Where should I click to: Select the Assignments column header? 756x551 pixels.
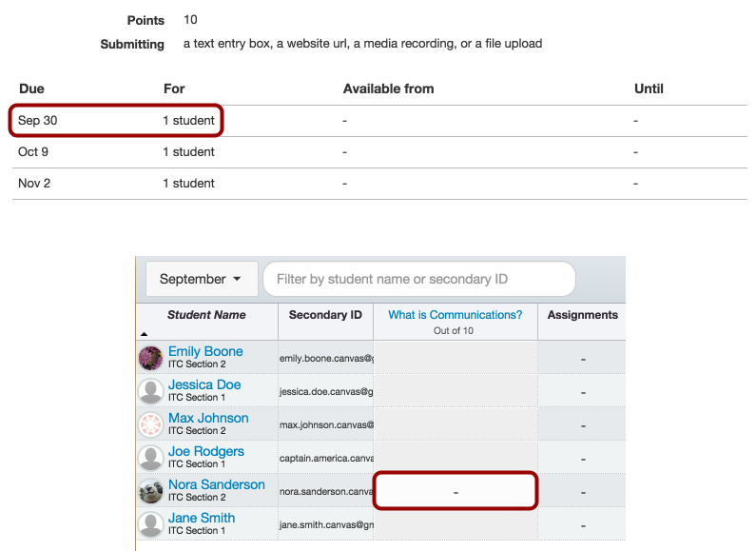pos(582,315)
